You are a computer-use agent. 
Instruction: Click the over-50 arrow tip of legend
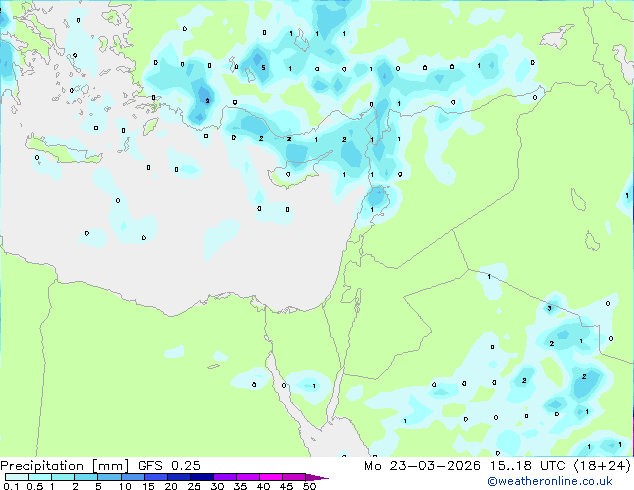coord(317,477)
